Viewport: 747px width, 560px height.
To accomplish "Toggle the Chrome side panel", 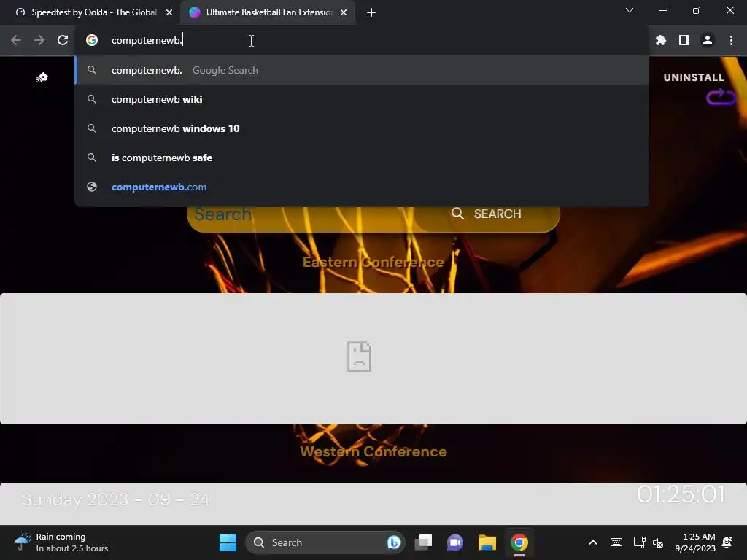I will point(684,41).
